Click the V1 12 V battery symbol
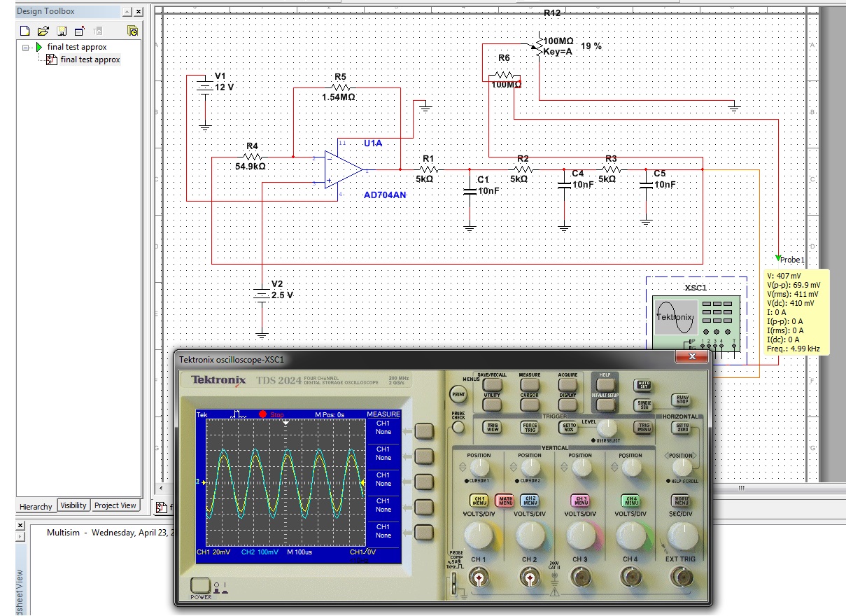The width and height of the screenshot is (846, 616). [x=204, y=88]
